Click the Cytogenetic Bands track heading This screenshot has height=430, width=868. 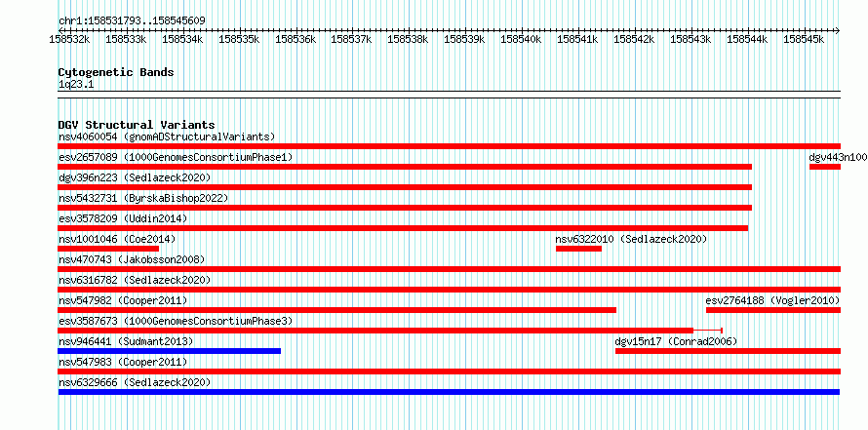point(116,72)
